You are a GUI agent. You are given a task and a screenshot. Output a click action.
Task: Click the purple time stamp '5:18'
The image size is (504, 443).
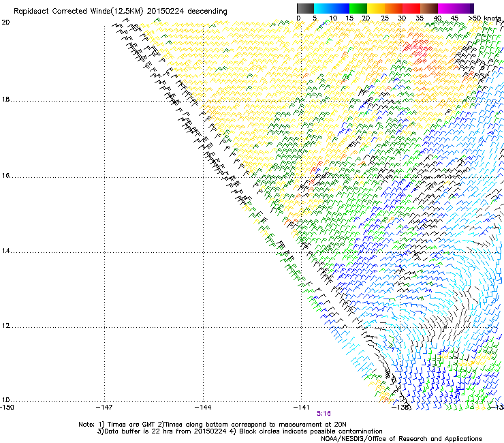[x=324, y=414]
